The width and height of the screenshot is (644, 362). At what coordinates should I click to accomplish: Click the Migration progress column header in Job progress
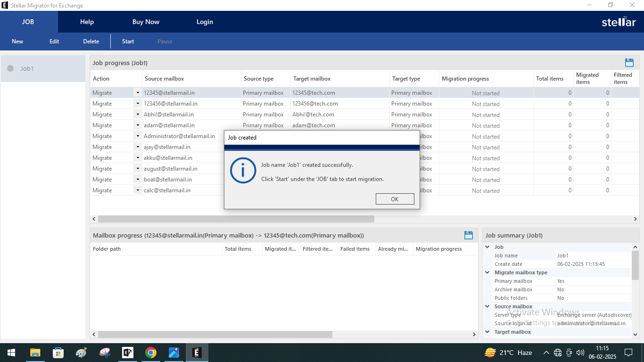click(x=486, y=79)
